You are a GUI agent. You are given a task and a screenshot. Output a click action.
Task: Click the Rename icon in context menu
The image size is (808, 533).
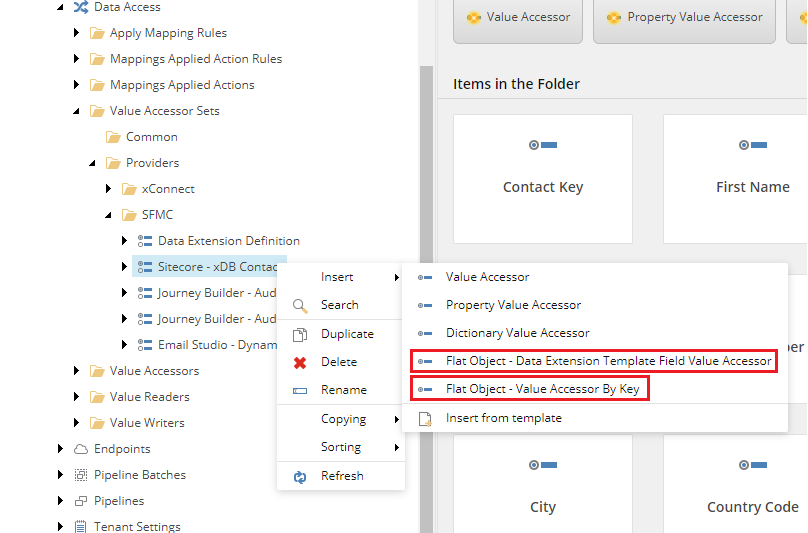300,391
